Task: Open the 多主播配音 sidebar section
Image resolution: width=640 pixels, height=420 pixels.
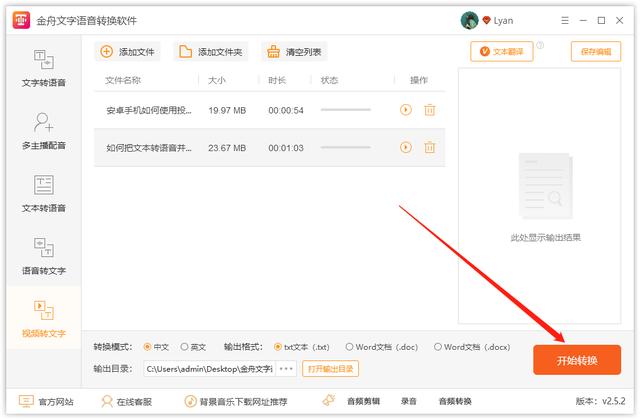Action: pos(44,131)
